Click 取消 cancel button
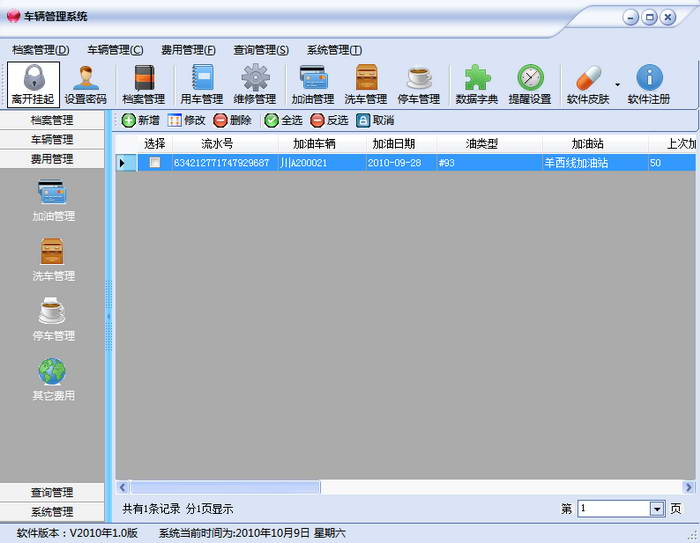Image resolution: width=700 pixels, height=543 pixels. tap(375, 120)
